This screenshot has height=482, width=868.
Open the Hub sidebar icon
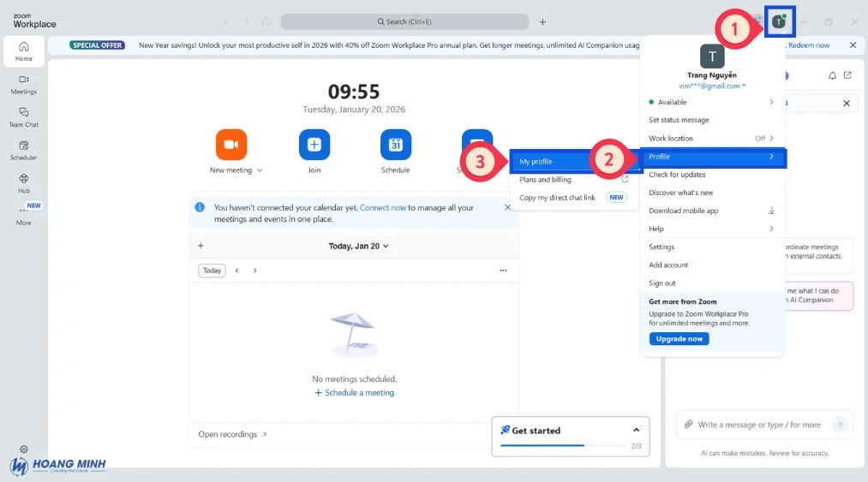(x=24, y=183)
